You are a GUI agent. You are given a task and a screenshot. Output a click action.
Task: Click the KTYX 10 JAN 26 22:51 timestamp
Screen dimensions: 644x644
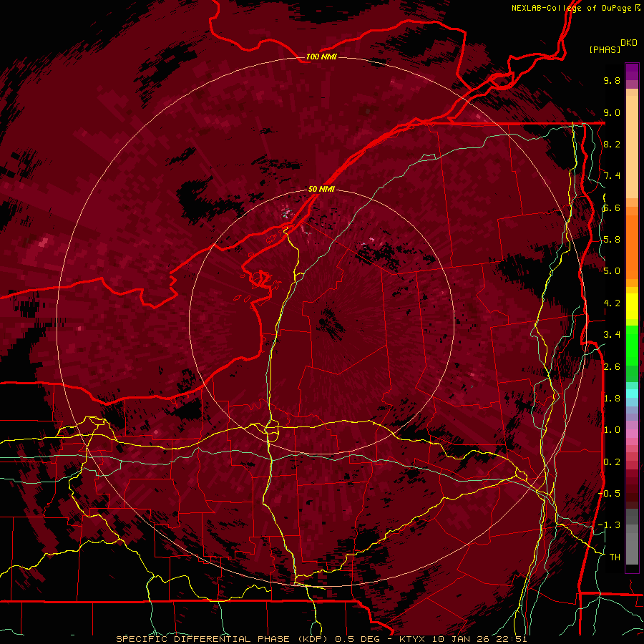(x=463, y=639)
